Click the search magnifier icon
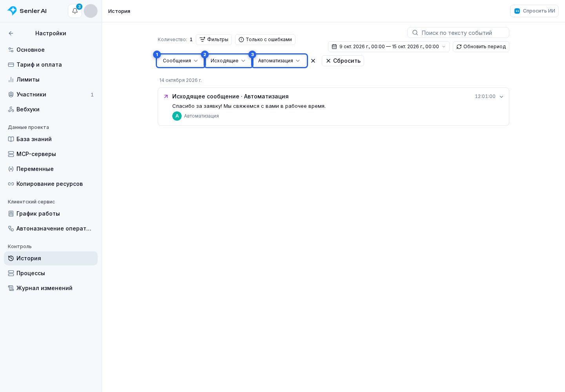 tap(415, 33)
